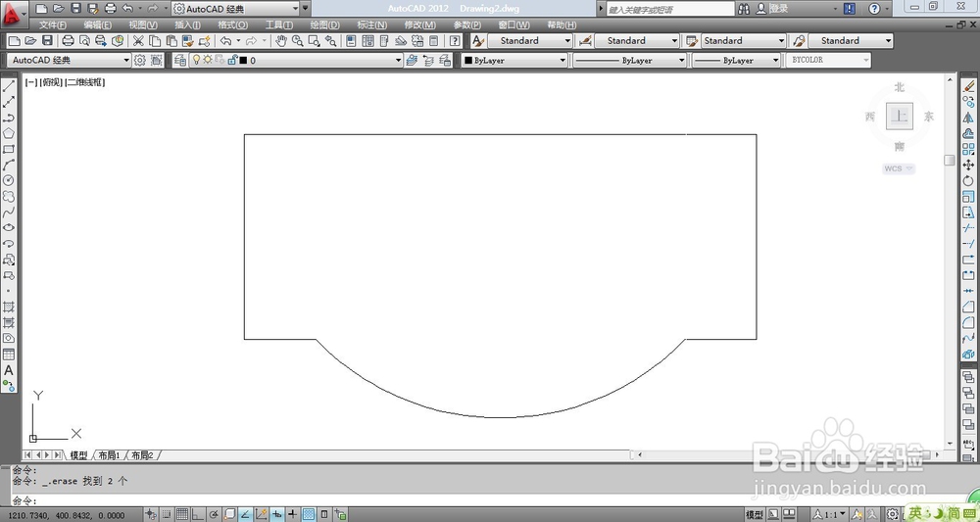Click the WCS coordinate system button
980x522 pixels.
tap(899, 168)
